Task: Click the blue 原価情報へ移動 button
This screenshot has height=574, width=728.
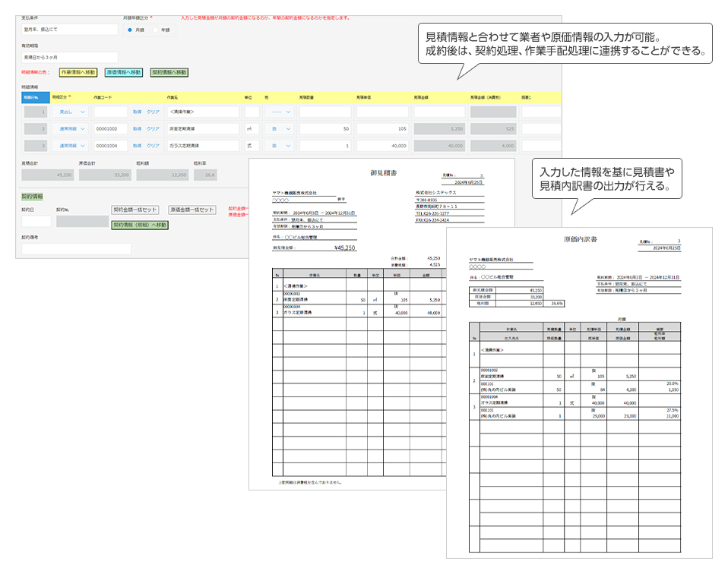Action: pyautogui.click(x=123, y=72)
